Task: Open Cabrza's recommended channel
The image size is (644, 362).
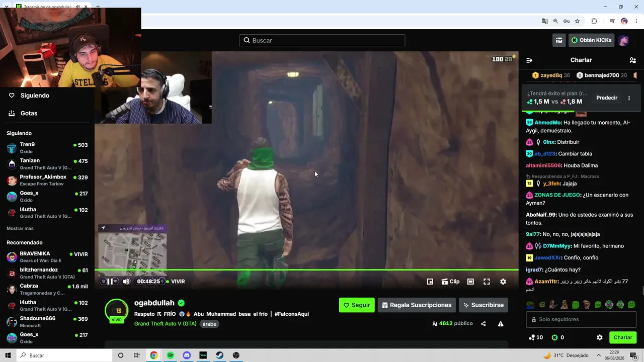Action: pyautogui.click(x=47, y=289)
